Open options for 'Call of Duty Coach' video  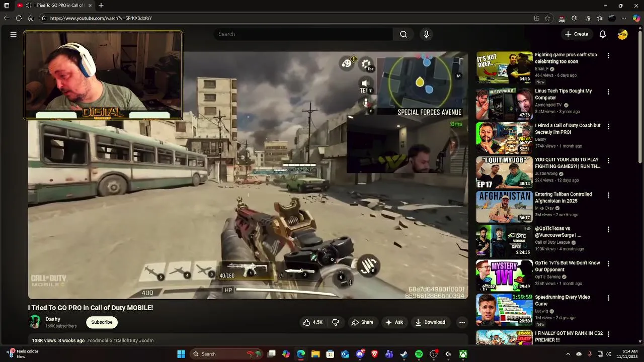click(608, 126)
